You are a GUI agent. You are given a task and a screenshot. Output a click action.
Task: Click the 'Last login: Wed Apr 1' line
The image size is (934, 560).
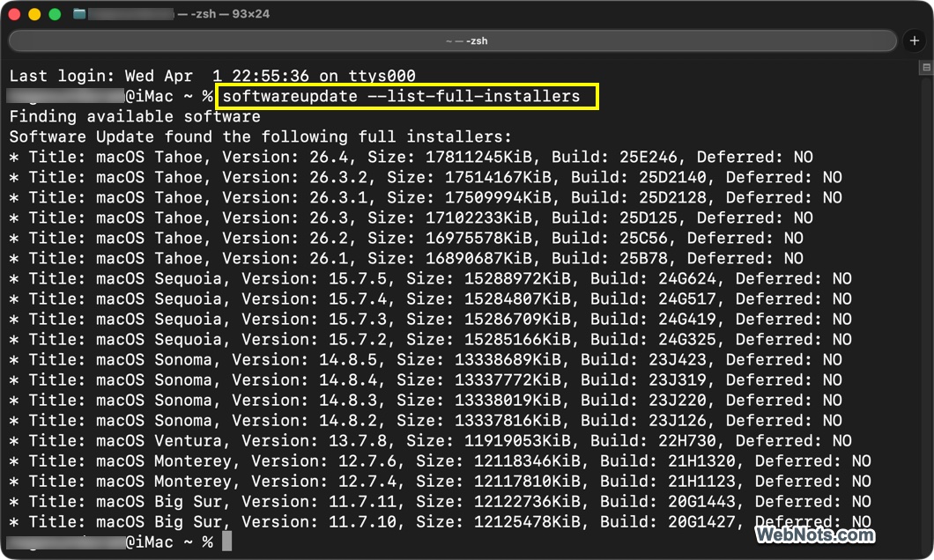212,76
